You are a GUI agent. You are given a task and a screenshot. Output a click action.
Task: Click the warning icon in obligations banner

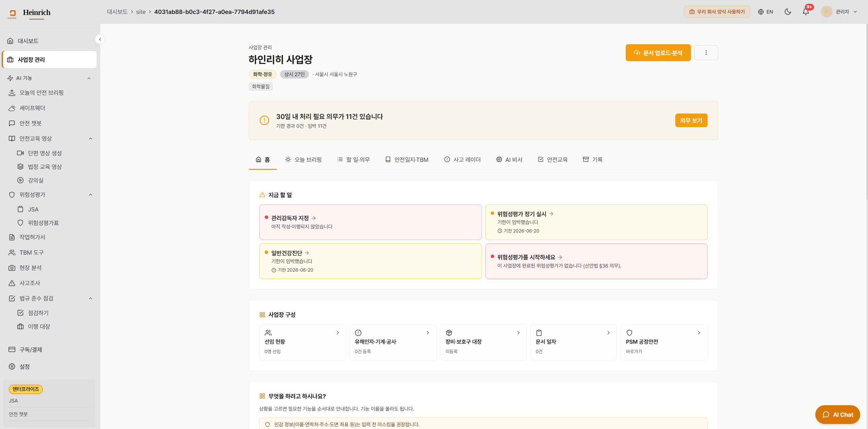click(264, 120)
